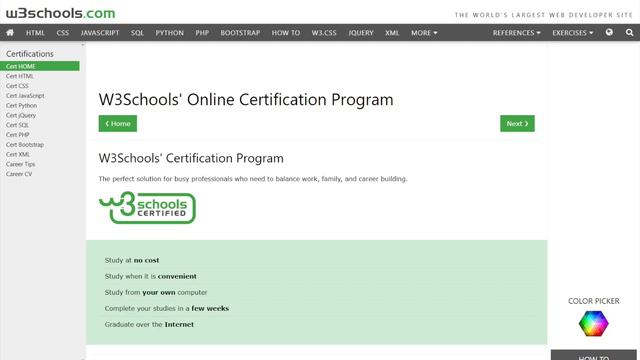The image size is (640, 360).
Task: Open the W3.CSS menu item
Action: [x=324, y=33]
